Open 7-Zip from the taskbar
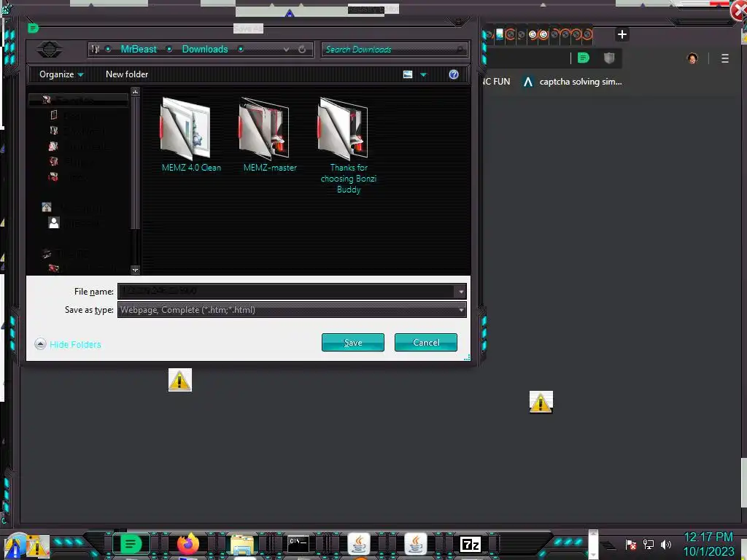 click(x=471, y=544)
